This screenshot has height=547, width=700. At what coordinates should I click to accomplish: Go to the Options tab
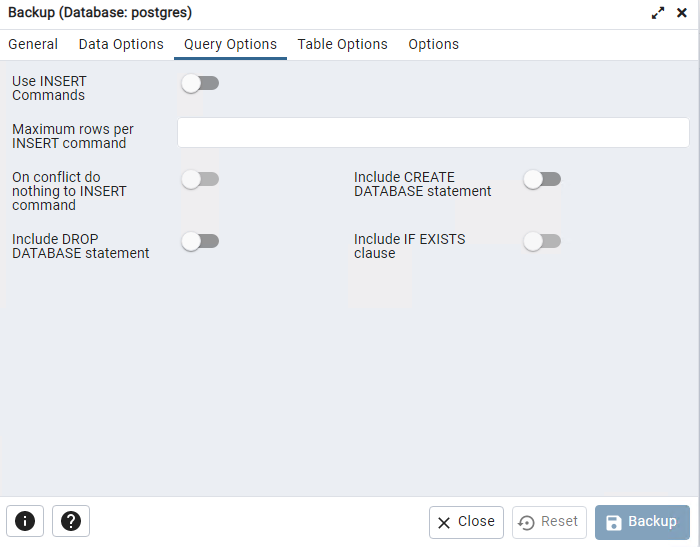point(433,44)
